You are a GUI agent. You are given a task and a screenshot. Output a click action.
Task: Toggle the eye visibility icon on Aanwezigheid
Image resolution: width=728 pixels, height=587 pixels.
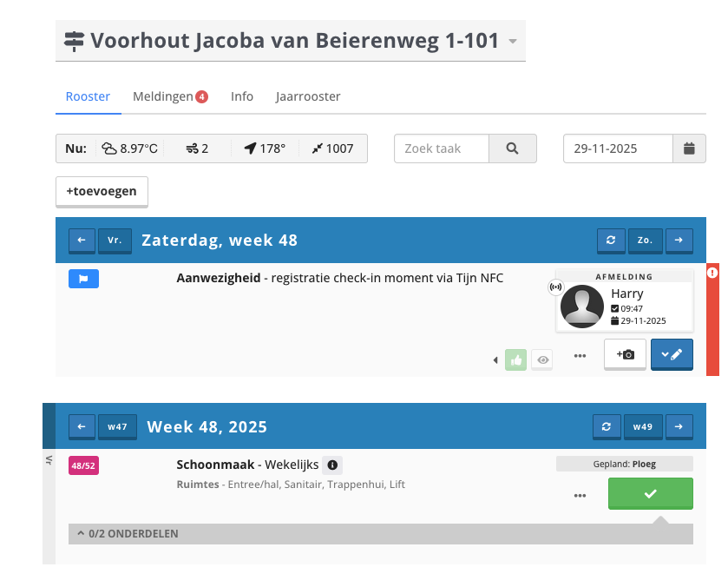coord(542,359)
